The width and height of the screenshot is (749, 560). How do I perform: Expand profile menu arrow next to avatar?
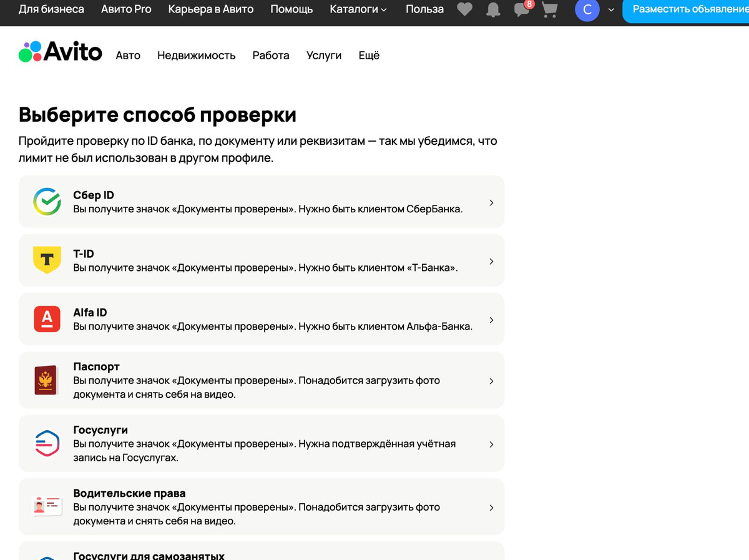pos(610,10)
